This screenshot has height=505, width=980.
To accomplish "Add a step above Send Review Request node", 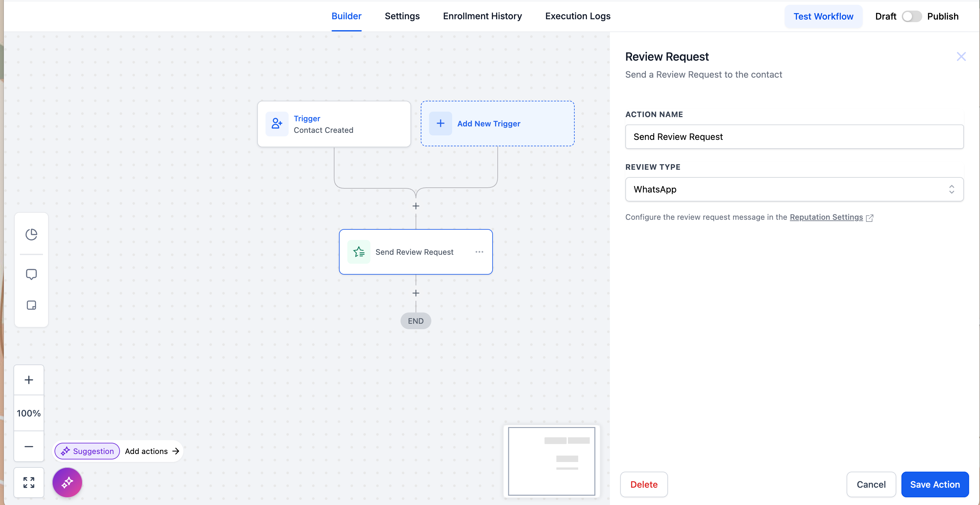I will (416, 206).
